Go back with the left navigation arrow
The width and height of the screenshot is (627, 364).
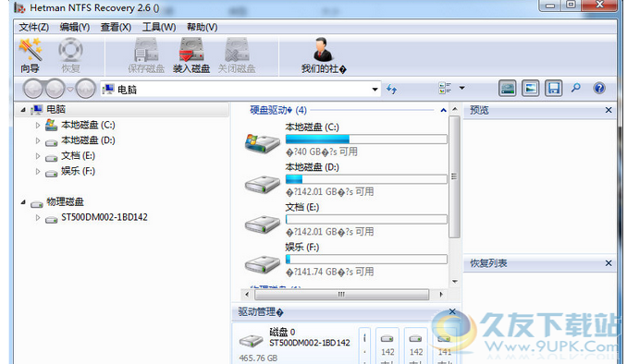tap(32, 89)
